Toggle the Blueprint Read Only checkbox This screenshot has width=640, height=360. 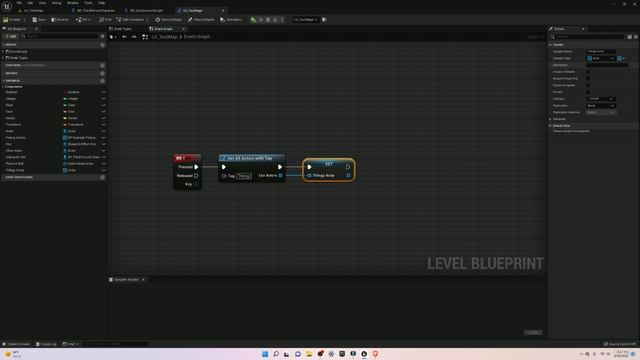click(588, 78)
